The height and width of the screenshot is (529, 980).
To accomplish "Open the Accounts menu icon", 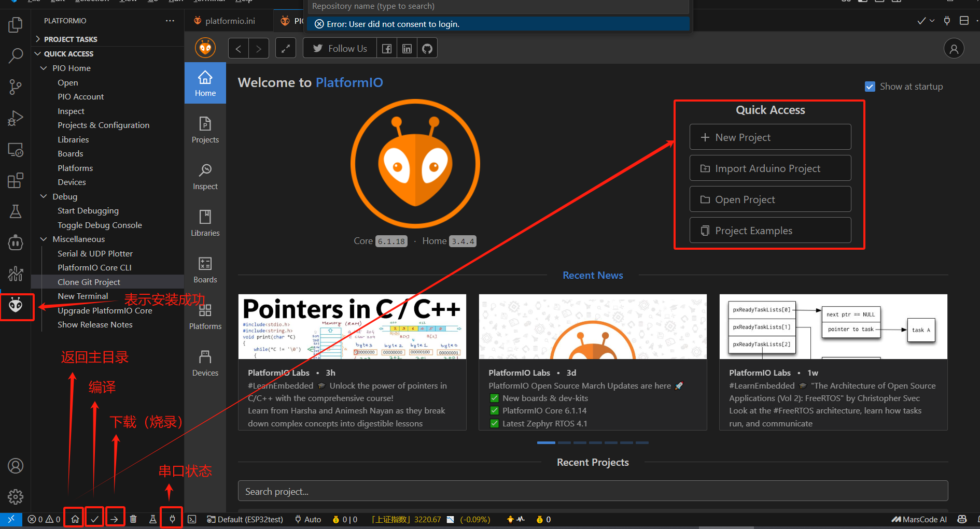I will click(x=16, y=466).
